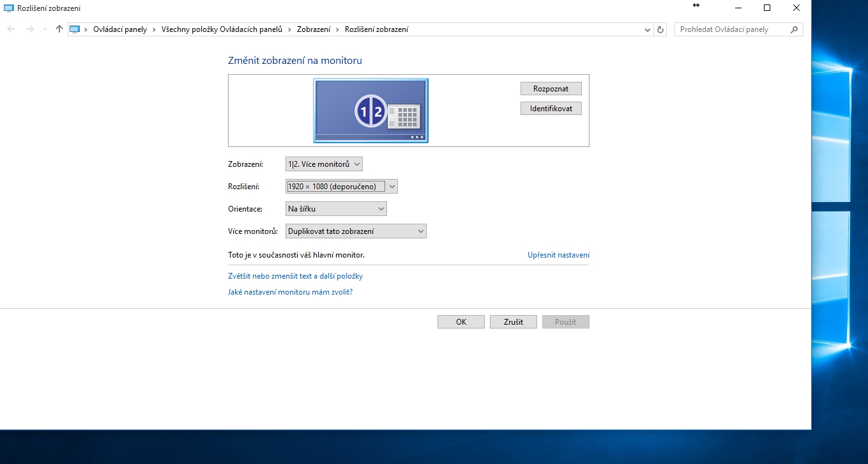Expand the Zobrazení monitor dropdown
This screenshot has height=464, width=868.
[x=324, y=164]
